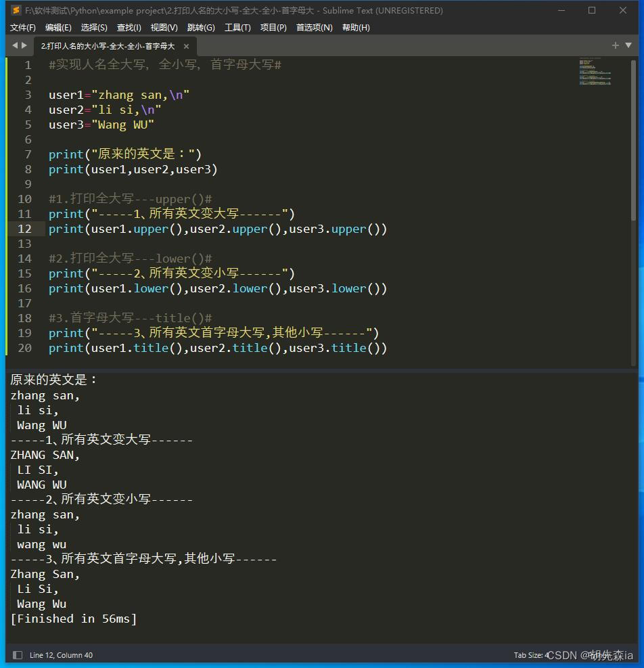Image resolution: width=644 pixels, height=668 pixels.
Task: Close the current file tab with its X
Action: (187, 47)
